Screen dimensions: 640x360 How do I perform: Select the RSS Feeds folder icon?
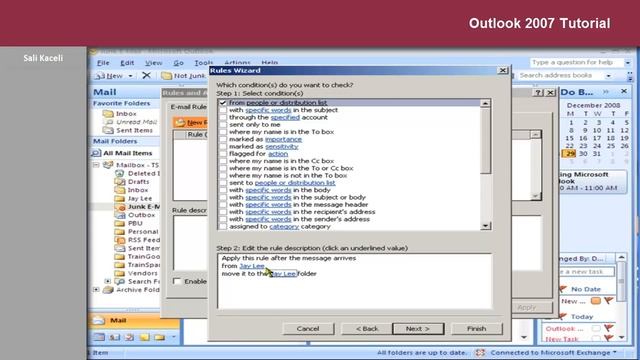point(120,240)
